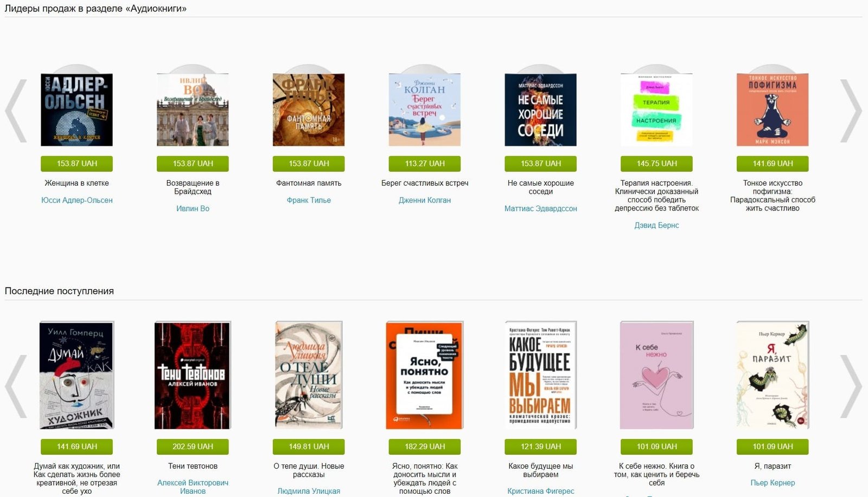868x497 pixels.
Task: Open the 'Женщина в клетке' audiobook cover
Action: 76,110
